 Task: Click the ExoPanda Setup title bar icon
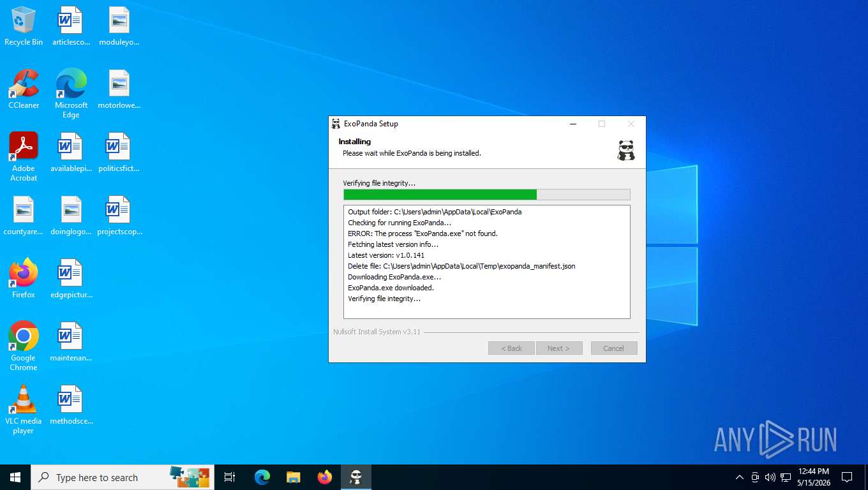[336, 124]
